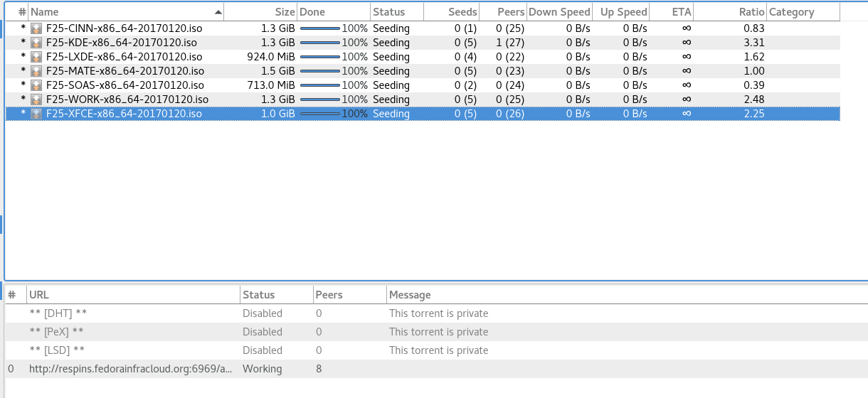868x398 pixels.
Task: Click ratio value 0.83
Action: point(754,28)
